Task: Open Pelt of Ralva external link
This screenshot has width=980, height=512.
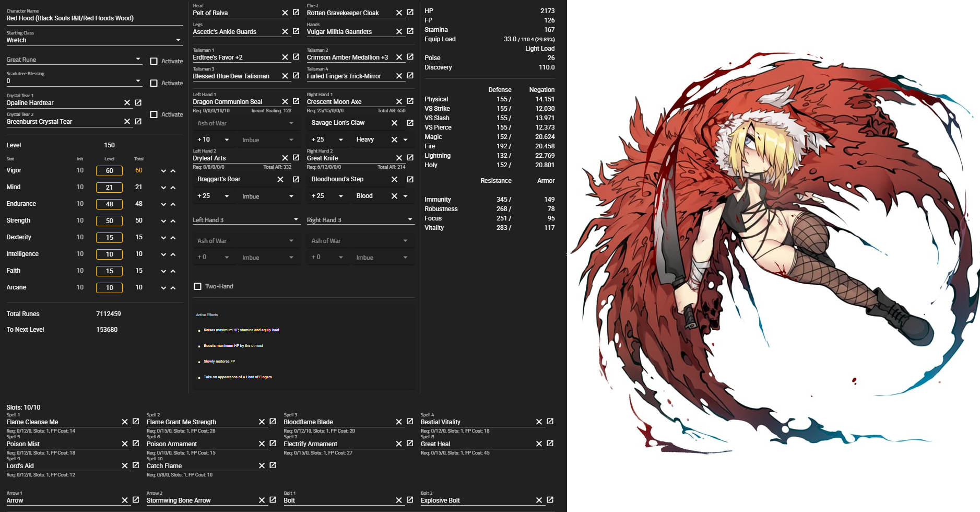Action: pos(296,12)
